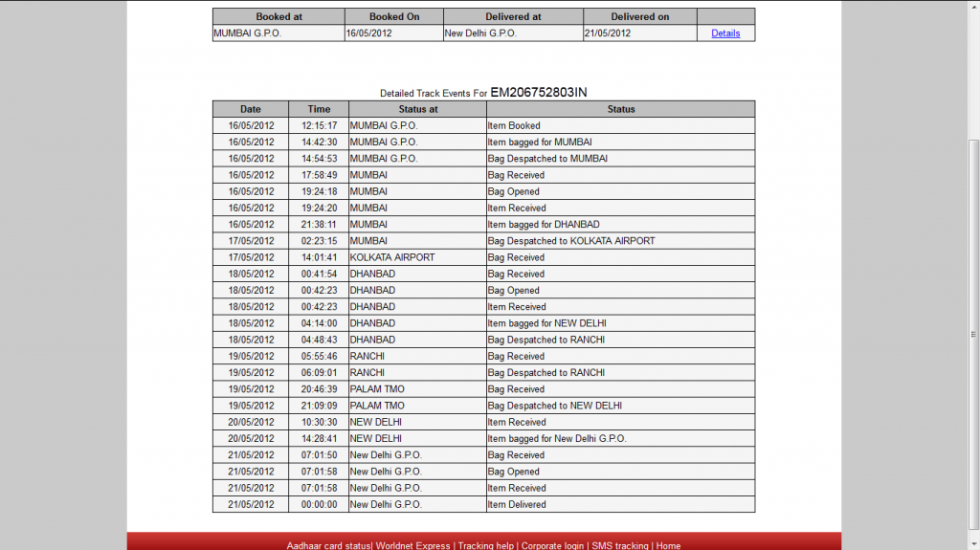
Task: Select time cell 10:30:30
Action: coord(319,422)
